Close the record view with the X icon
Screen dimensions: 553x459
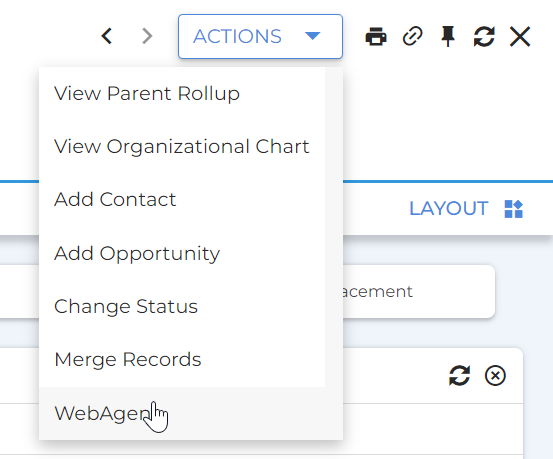520,36
